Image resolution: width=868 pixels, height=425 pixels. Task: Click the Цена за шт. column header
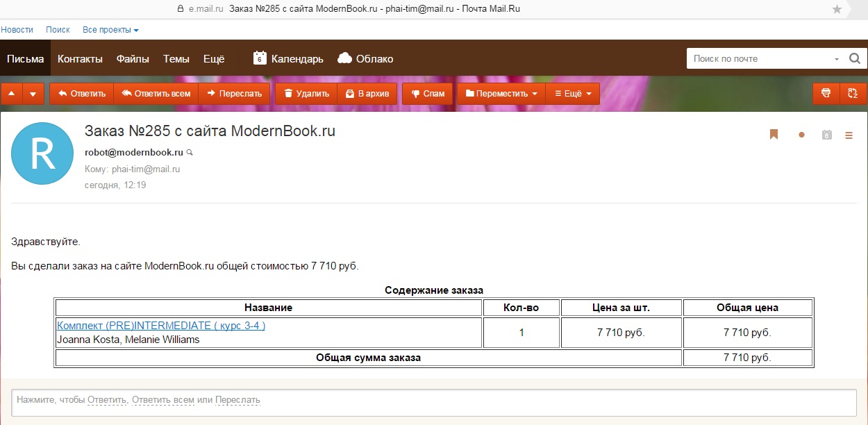pyautogui.click(x=621, y=308)
